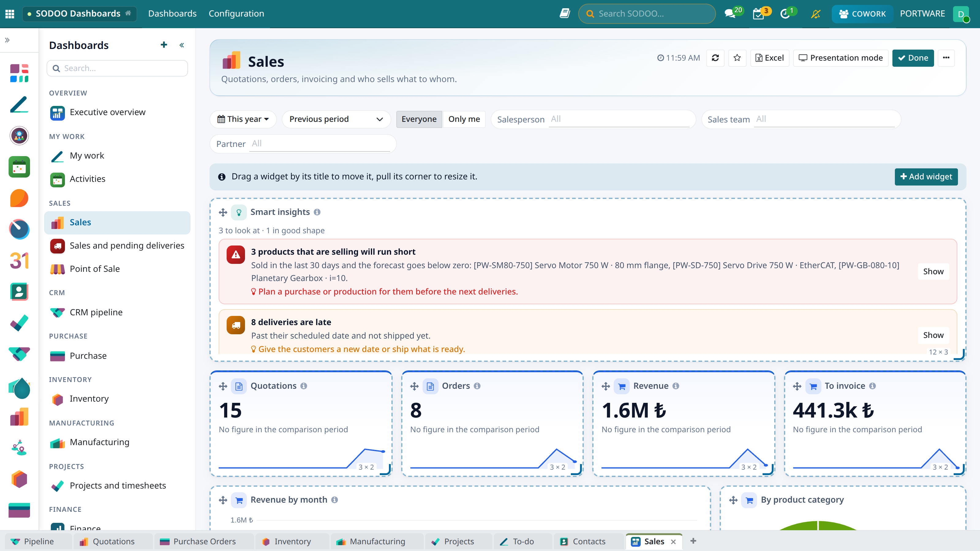Collapse the Dashboards sidebar panel
The height and width of the screenshot is (551, 980).
(182, 45)
